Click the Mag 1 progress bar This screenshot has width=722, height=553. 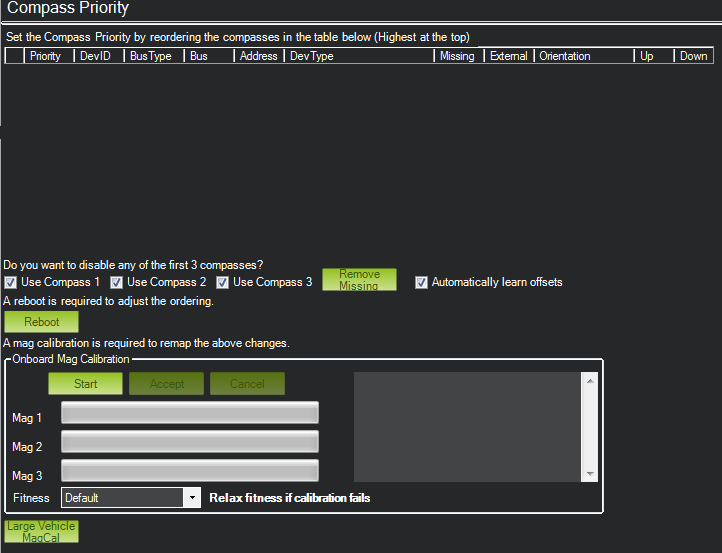pyautogui.click(x=190, y=413)
